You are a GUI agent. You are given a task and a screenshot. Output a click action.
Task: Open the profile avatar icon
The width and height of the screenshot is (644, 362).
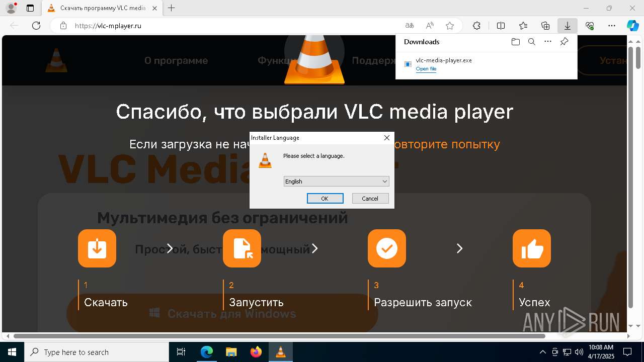(x=11, y=8)
